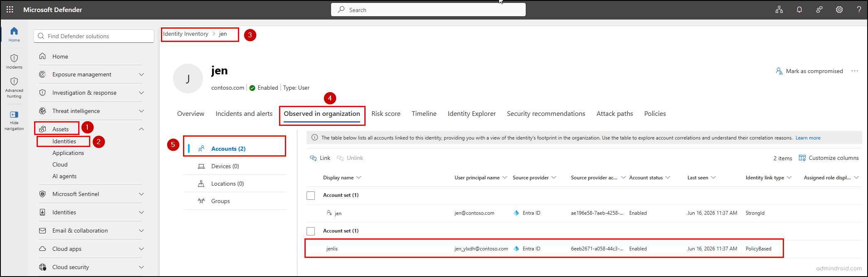Open Advanced hunting in the left rail
The width and height of the screenshot is (868, 277).
14,88
